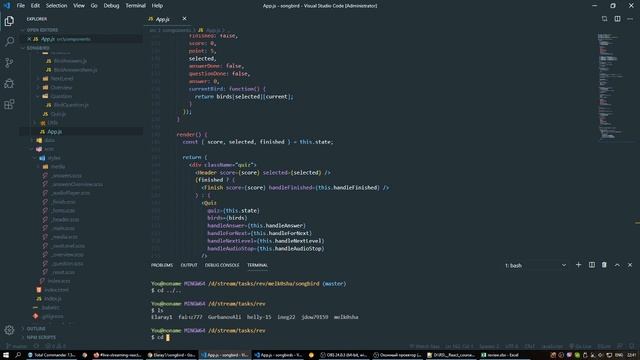Add a new terminal with plus icon
The width and height of the screenshot is (640, 360).
pos(578,265)
